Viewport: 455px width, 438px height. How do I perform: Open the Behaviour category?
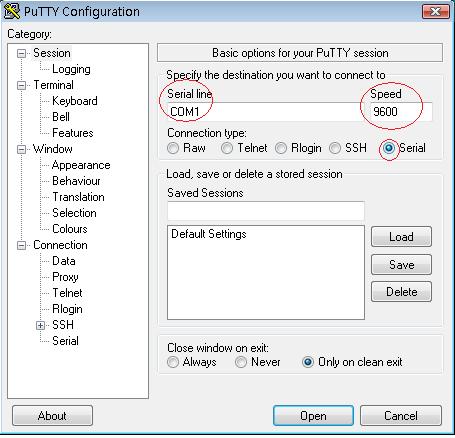76,181
